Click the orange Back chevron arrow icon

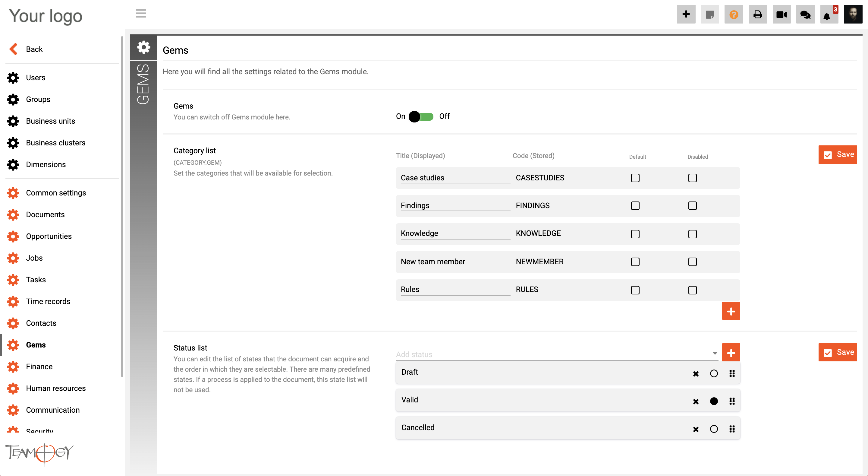(x=14, y=49)
